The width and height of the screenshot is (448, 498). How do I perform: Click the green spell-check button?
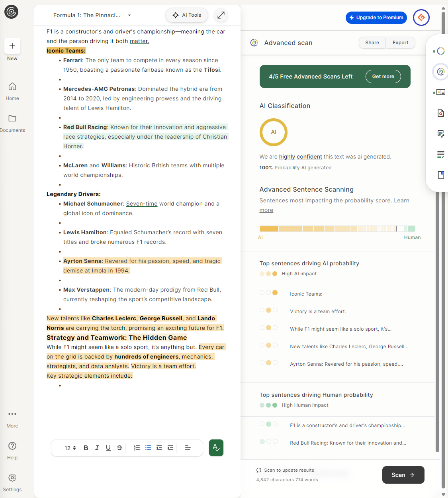(216, 448)
